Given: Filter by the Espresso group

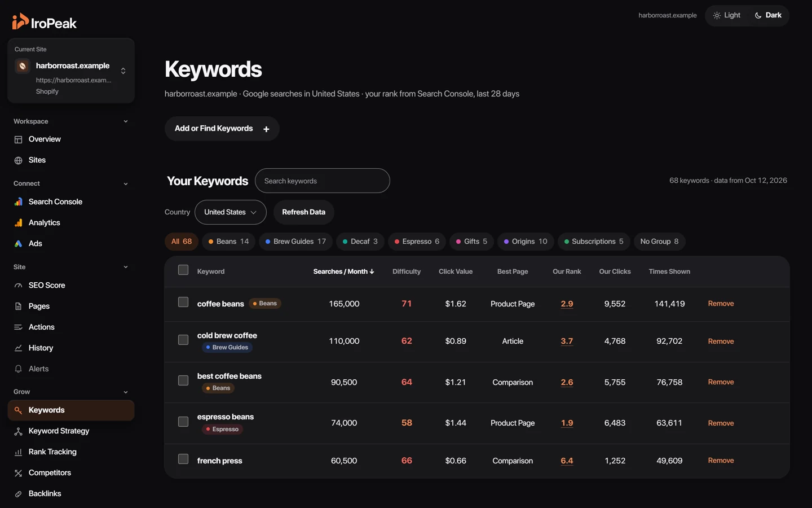Looking at the screenshot, I should tap(417, 242).
